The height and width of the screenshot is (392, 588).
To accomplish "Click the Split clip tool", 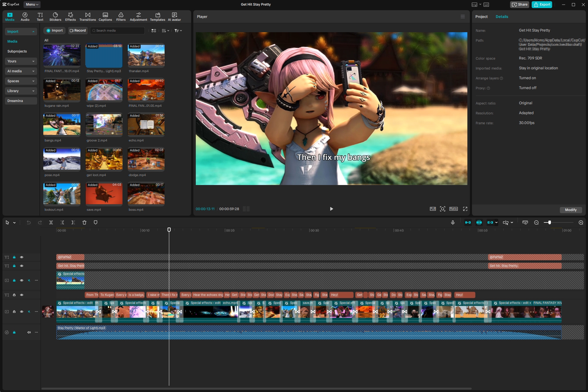I will click(51, 222).
